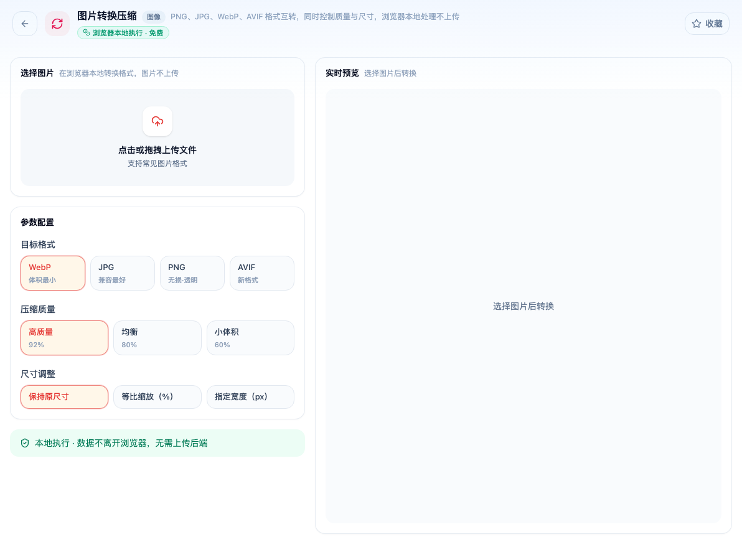
Task: Click the 收藏 favorite button
Action: [707, 24]
